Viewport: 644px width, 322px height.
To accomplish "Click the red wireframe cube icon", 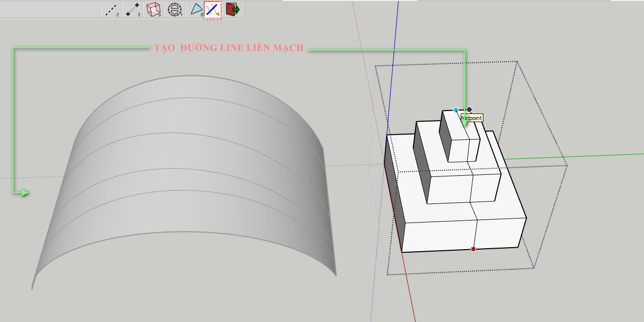I will (154, 10).
